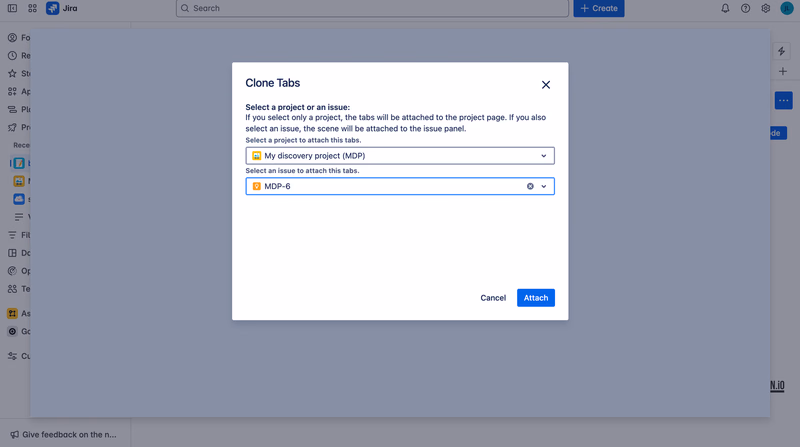Open the settings gear menu

pos(765,8)
